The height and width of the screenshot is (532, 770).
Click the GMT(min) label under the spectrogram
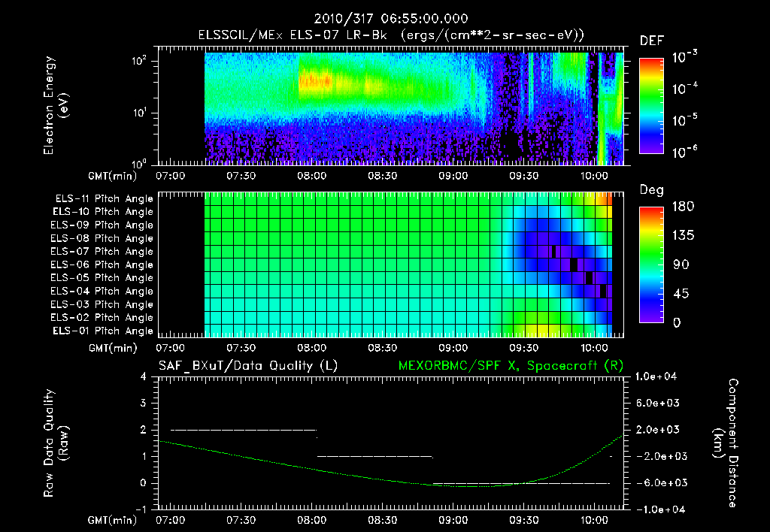113,176
